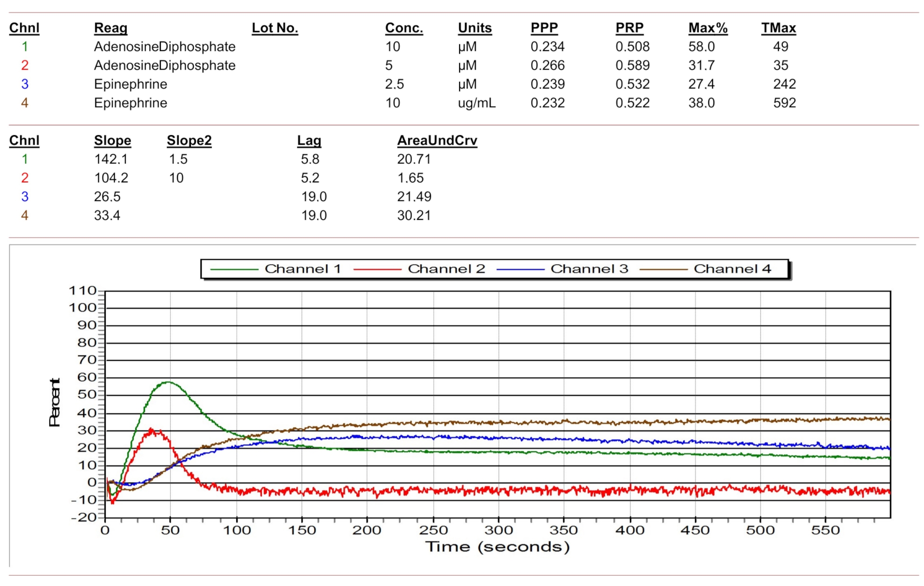Click slope value 33.4

point(107,215)
